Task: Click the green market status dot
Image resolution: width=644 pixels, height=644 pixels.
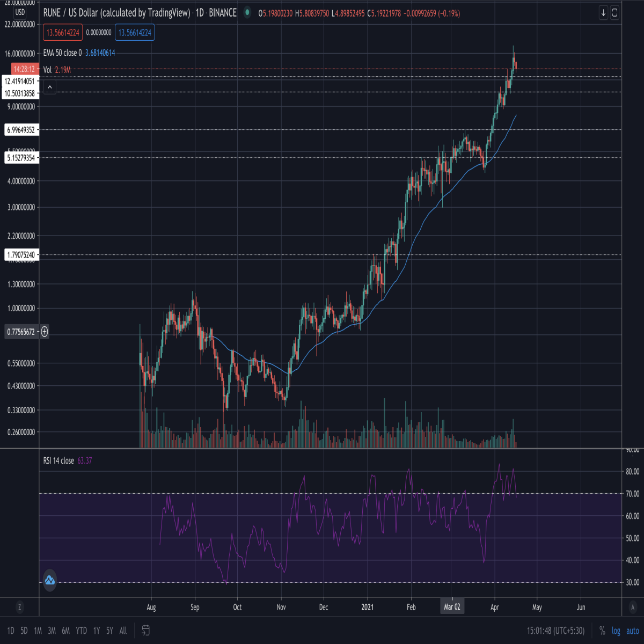Action: click(247, 12)
